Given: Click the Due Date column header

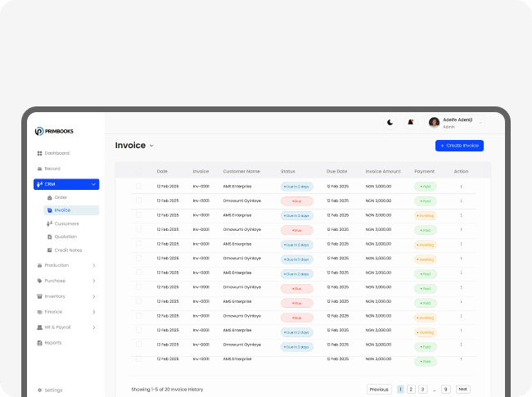Looking at the screenshot, I should [337, 171].
